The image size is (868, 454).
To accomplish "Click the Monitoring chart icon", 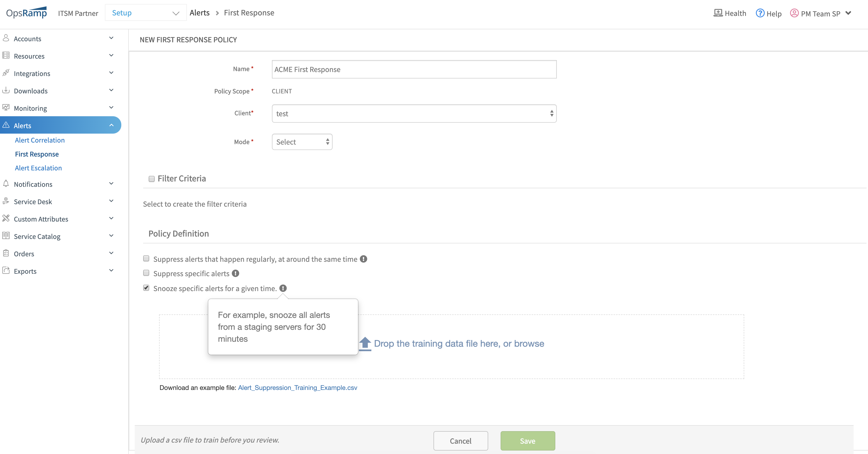I will coord(6,108).
